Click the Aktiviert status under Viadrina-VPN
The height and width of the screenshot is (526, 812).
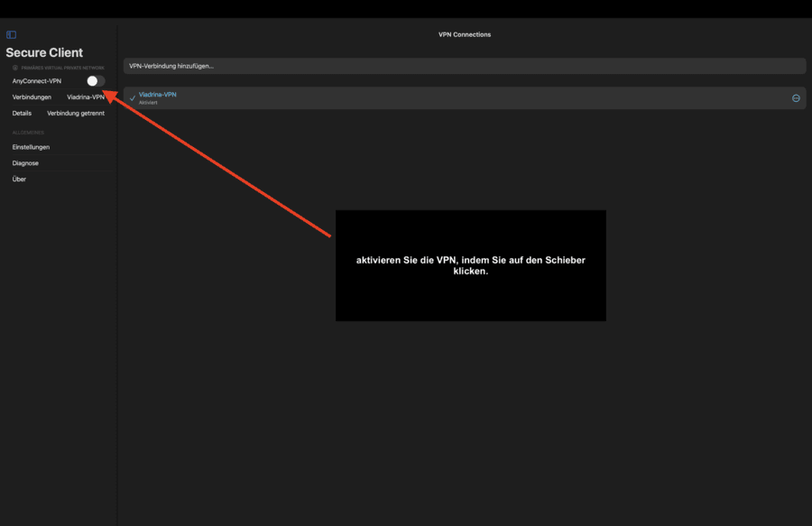tap(148, 103)
